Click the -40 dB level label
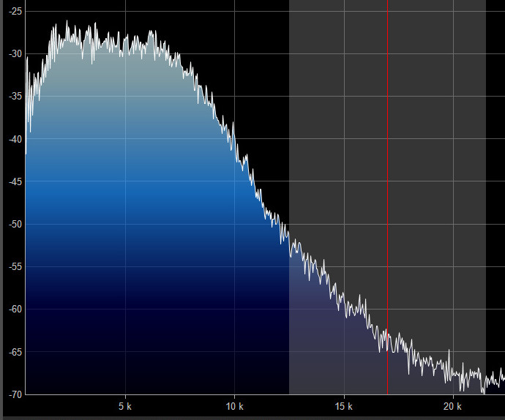 (15, 139)
